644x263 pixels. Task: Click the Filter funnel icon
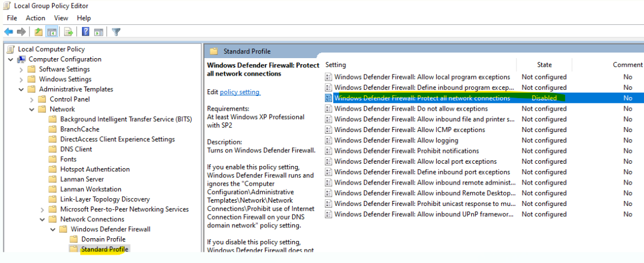[116, 32]
